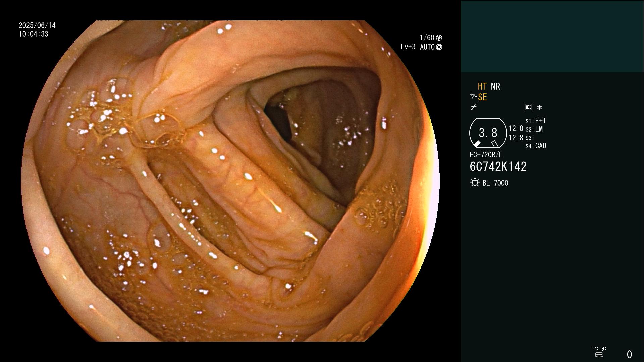Click the image storage disk icon

599,355
